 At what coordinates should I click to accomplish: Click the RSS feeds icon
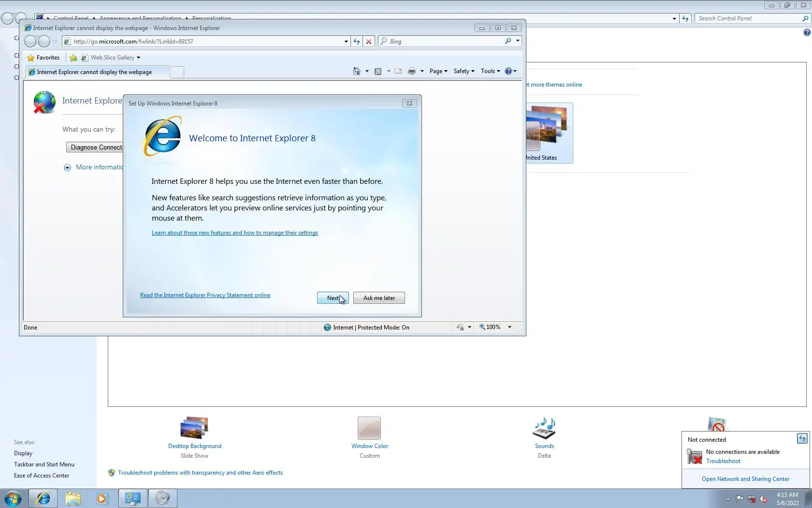[x=378, y=71]
